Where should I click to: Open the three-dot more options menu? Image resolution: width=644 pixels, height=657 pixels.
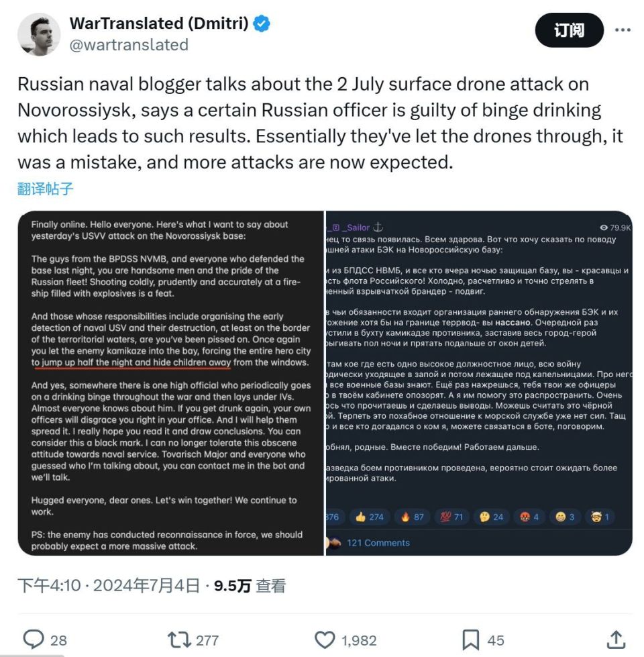pos(623,31)
